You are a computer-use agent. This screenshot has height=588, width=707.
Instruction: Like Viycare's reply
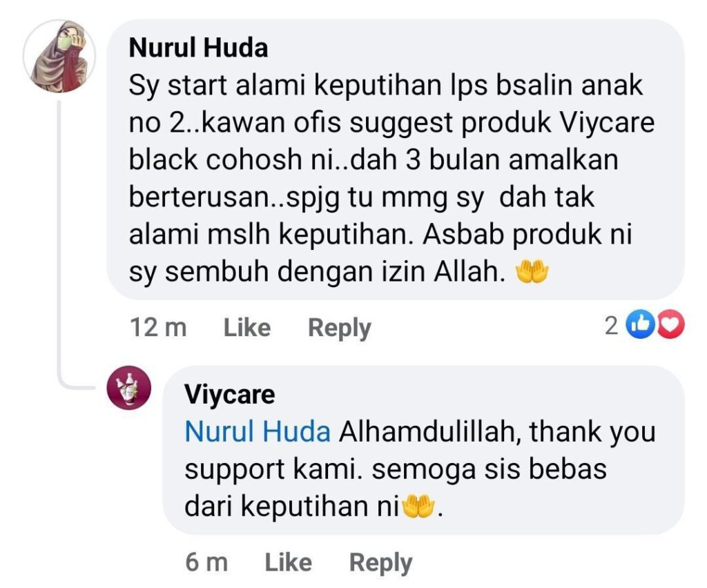[x=288, y=562]
